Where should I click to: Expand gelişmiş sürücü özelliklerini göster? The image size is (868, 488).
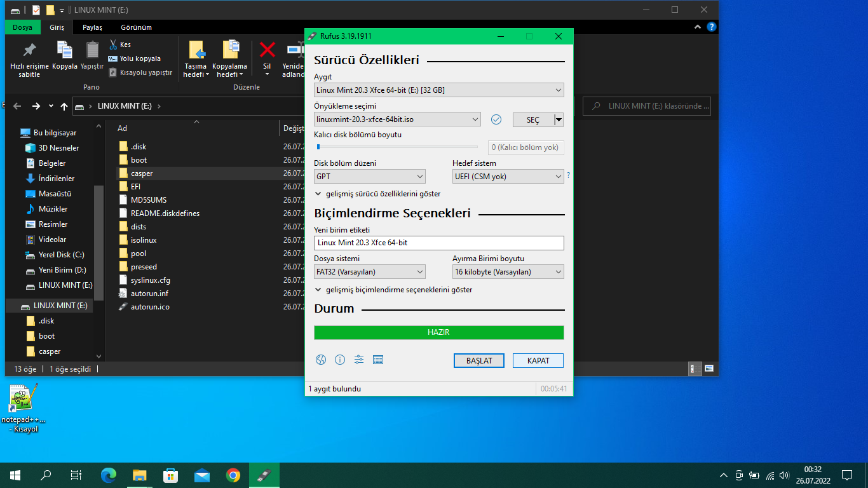tap(377, 194)
